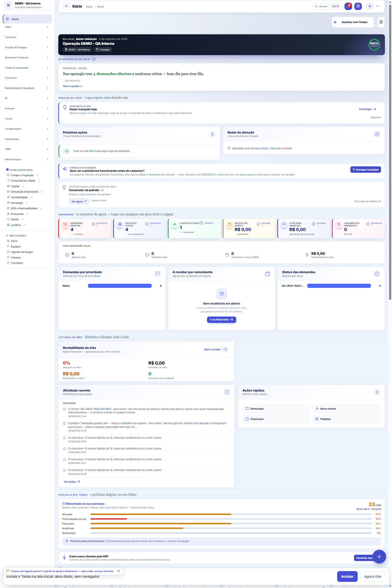Open the user account dropdown arrow

378,6
